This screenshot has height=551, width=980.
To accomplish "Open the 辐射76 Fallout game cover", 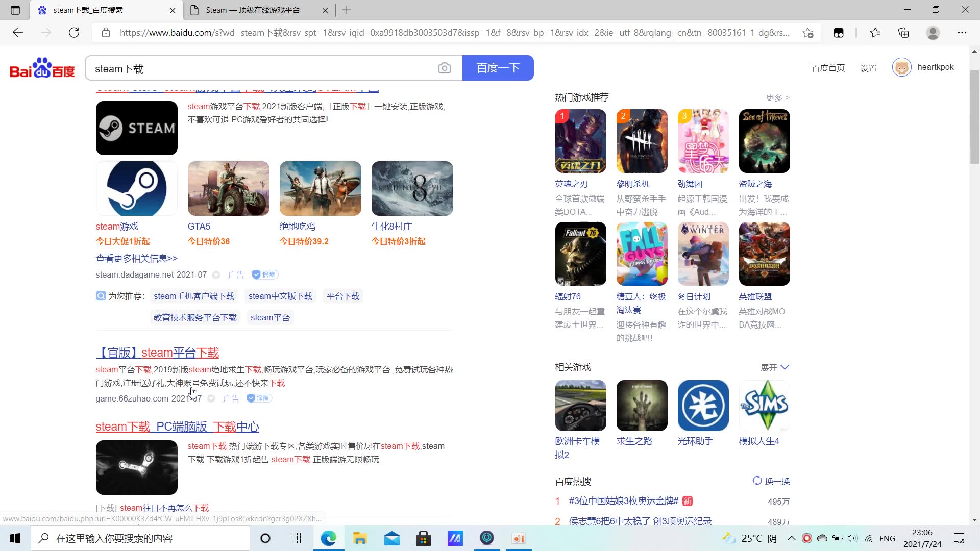I will click(x=580, y=254).
